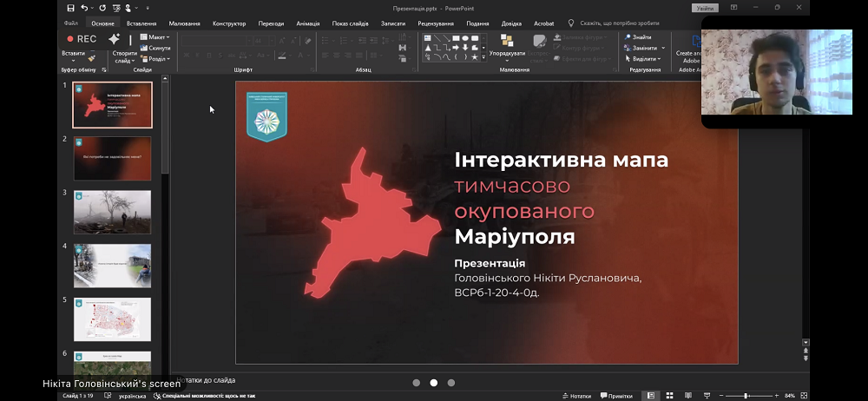Viewport: 868px width, 401px height.
Task: Start recording with the REC button
Action: [82, 39]
